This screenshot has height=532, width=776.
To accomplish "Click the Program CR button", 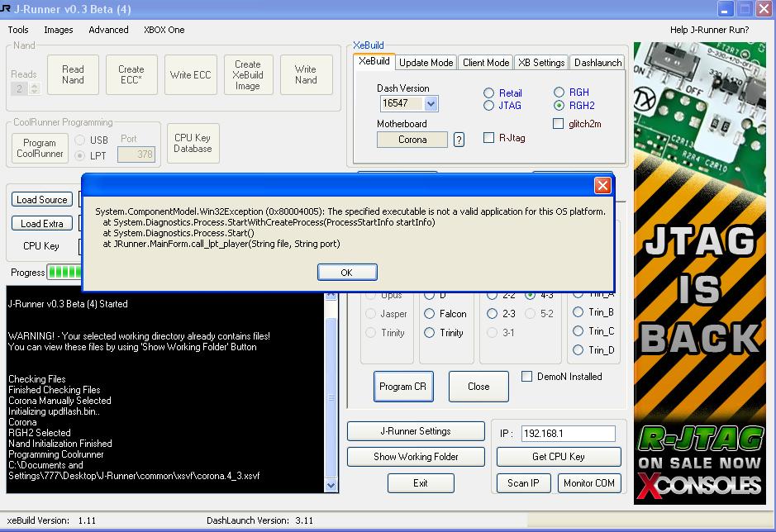I will point(403,387).
